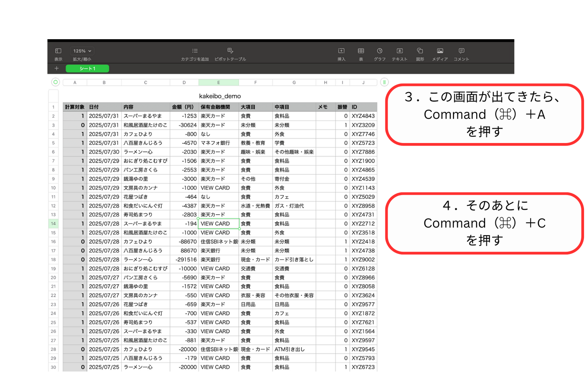588x392 pixels.
Task: Select column B header
Action: 104,82
